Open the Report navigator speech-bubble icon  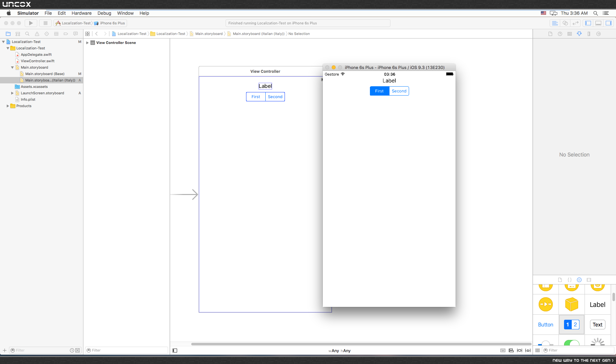[76, 34]
